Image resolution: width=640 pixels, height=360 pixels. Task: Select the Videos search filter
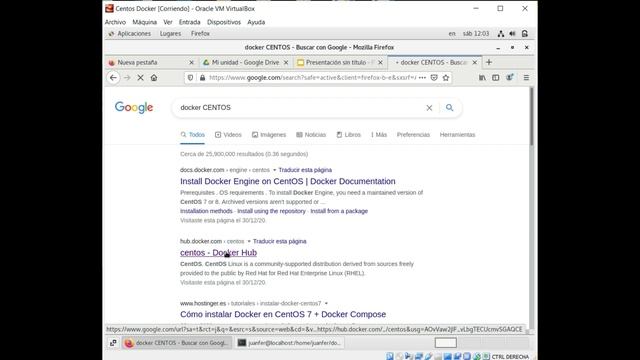tap(228, 135)
